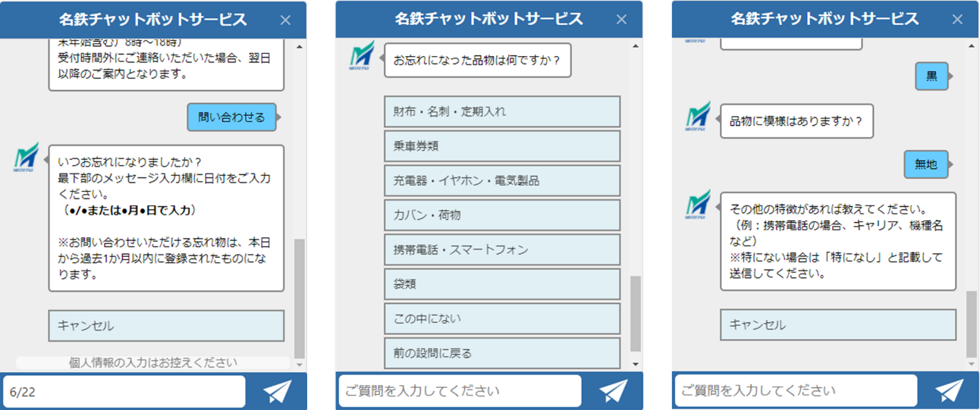The height and width of the screenshot is (410, 980).
Task: Pick the 袋類 option
Action: pyautogui.click(x=502, y=284)
